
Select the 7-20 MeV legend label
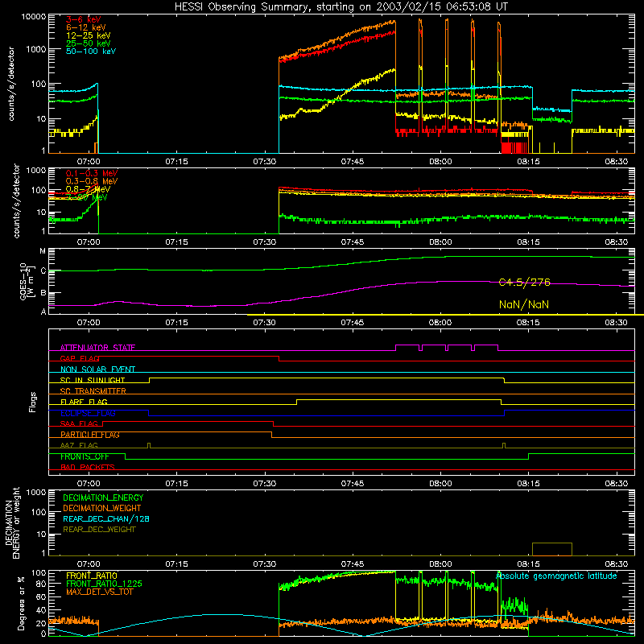(x=87, y=197)
